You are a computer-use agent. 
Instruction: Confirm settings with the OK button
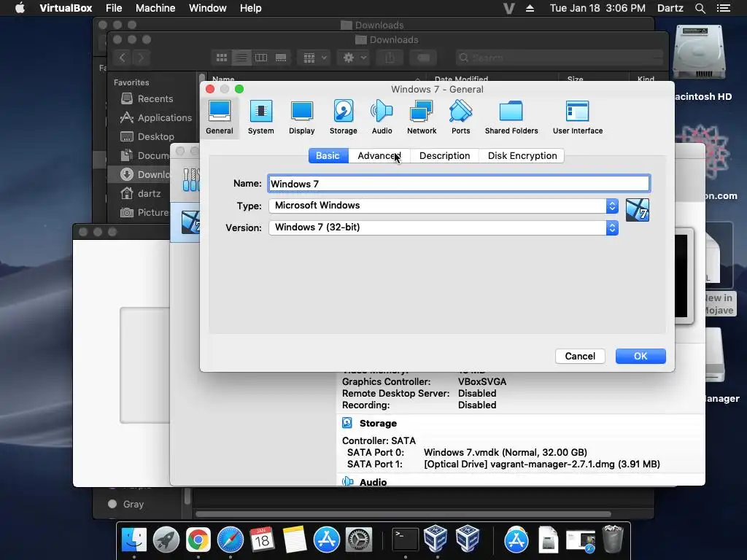(640, 356)
